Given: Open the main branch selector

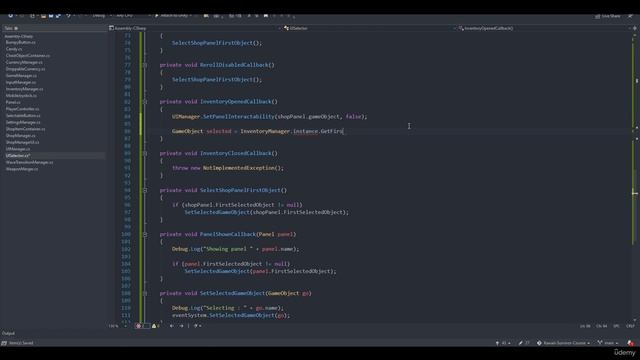Looking at the screenshot, I should [608, 343].
